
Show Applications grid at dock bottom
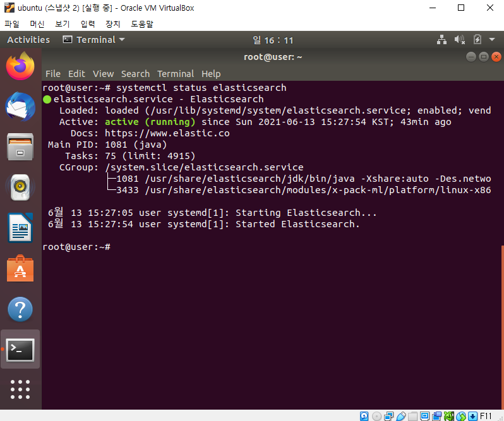pos(20,389)
